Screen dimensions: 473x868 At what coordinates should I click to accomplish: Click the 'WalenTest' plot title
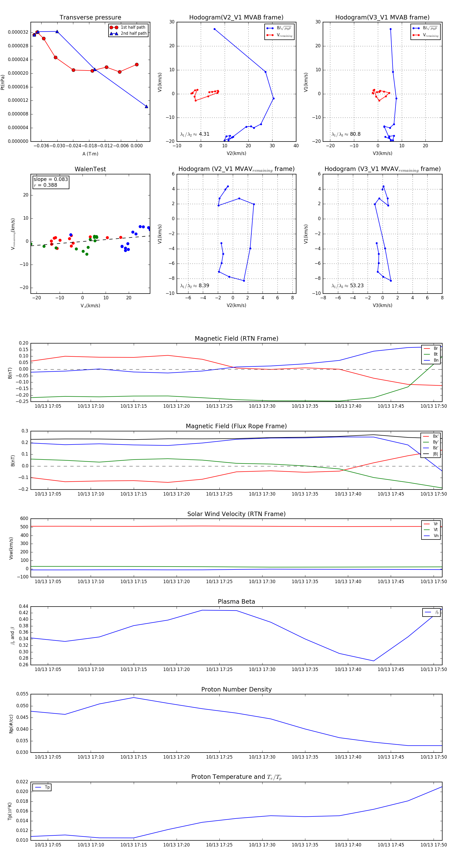tap(90, 169)
